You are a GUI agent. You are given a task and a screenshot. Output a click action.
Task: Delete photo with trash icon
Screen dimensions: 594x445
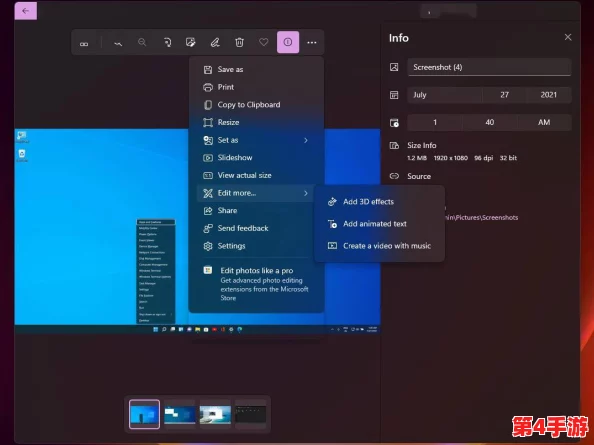[x=239, y=42]
